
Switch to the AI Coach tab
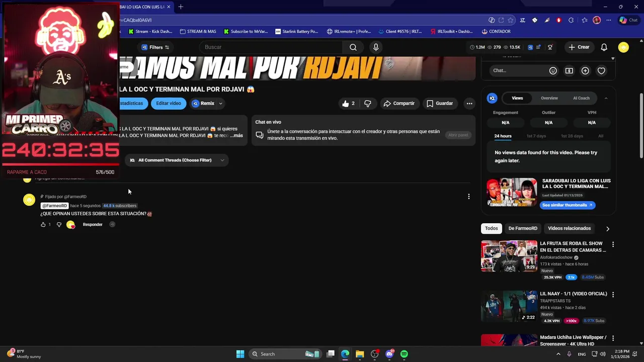(581, 98)
